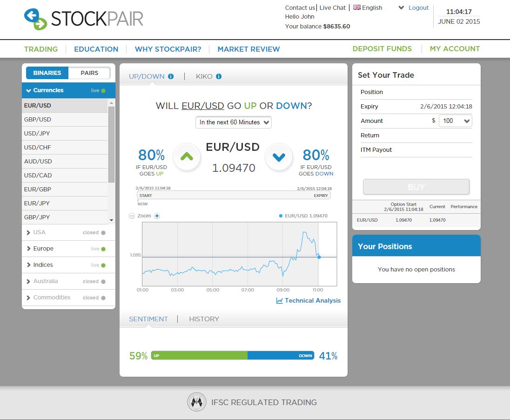The image size is (510, 420).
Task: Click the EUR/USD 1.09470 chart legend
Action: pos(303,216)
